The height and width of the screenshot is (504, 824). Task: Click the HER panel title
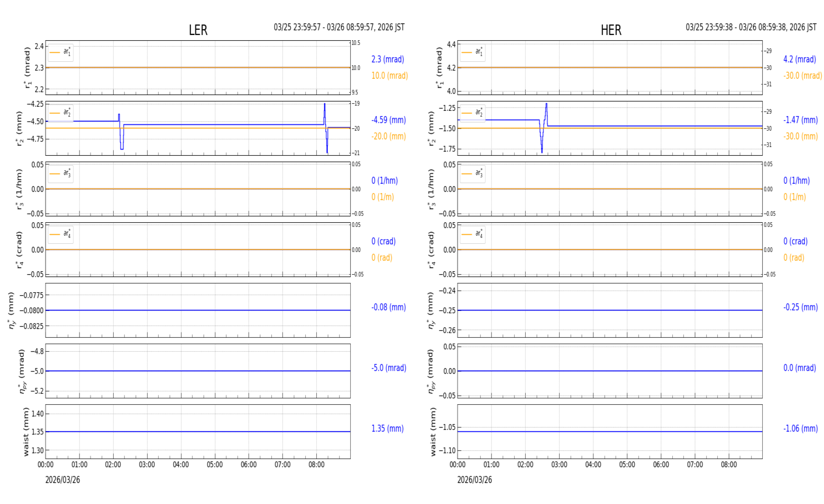click(x=610, y=30)
